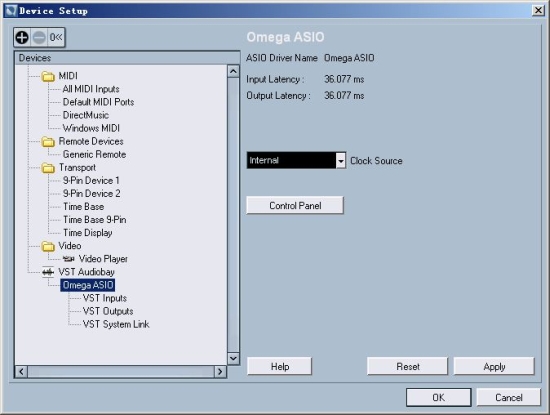The width and height of the screenshot is (550, 415).
Task: Select Windows MIDI device
Action: tap(91, 128)
